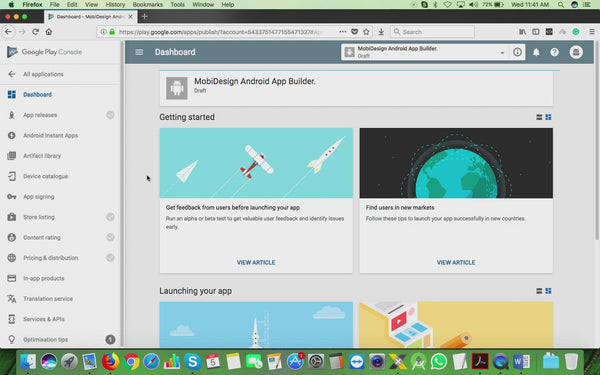This screenshot has width=600, height=375.
Task: Close the Dashboard browser tab
Action: tap(130, 17)
